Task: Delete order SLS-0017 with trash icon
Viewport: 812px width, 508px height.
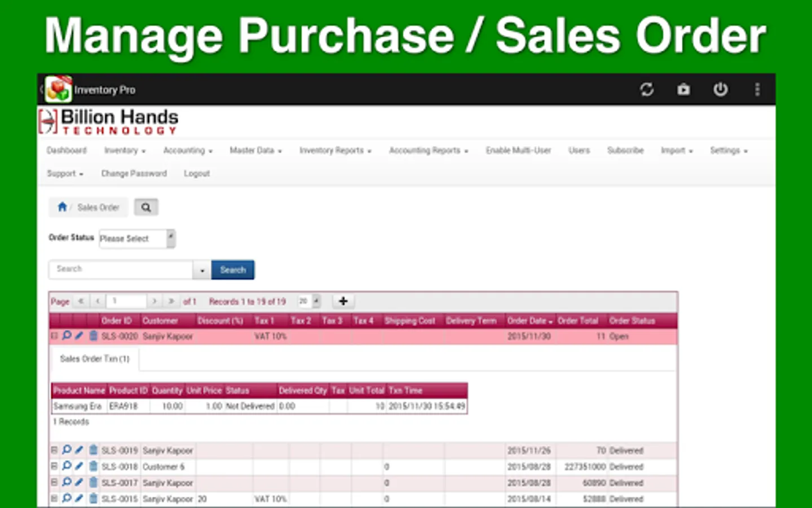Action: click(93, 482)
